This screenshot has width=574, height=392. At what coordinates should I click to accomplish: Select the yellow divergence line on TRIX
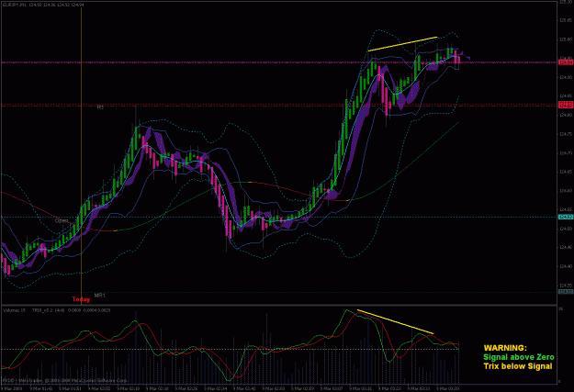(395, 321)
